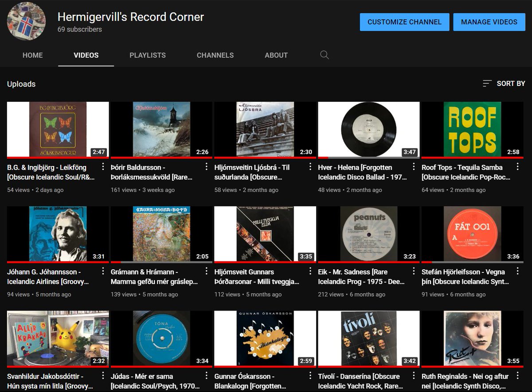Play the Svanhildur Jakobsdóttir video thumbnail
Image resolution: width=532 pixels, height=392 pixels.
[x=57, y=338]
